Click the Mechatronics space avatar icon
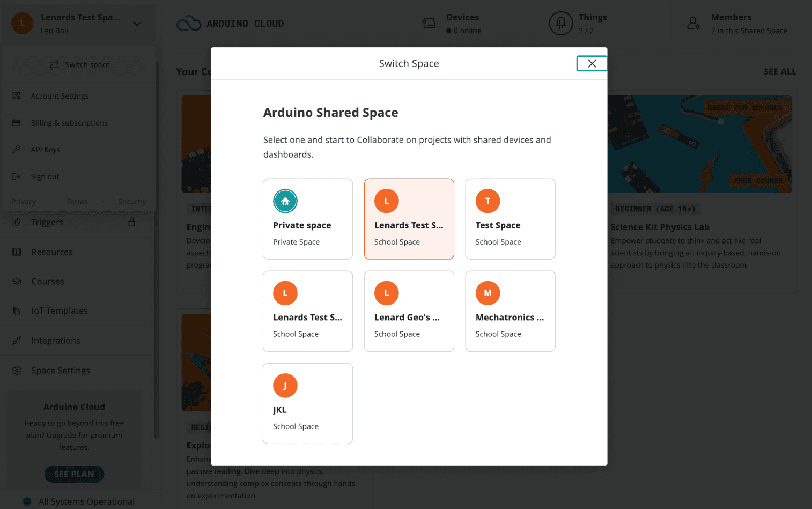The width and height of the screenshot is (812, 509). (488, 293)
